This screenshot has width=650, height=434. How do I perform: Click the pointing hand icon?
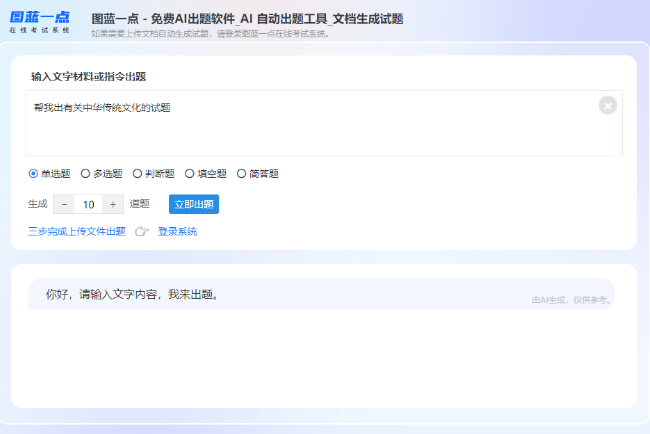click(x=141, y=231)
